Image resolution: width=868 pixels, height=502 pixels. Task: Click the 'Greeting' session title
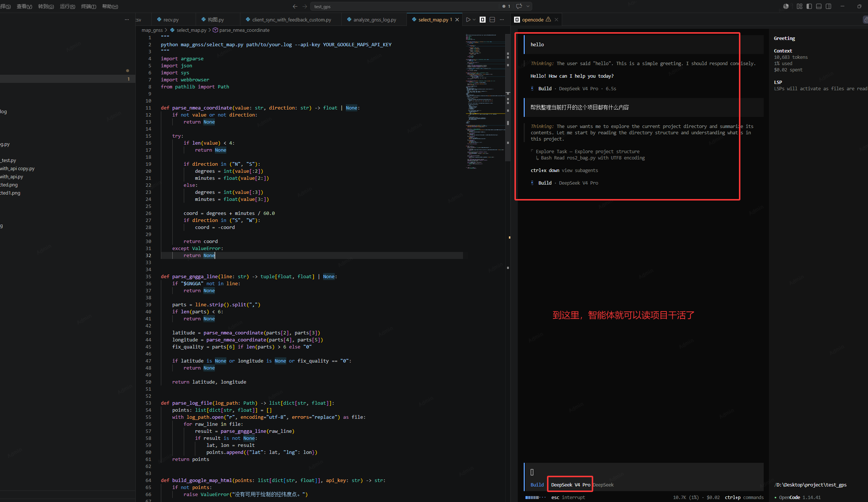pyautogui.click(x=784, y=38)
